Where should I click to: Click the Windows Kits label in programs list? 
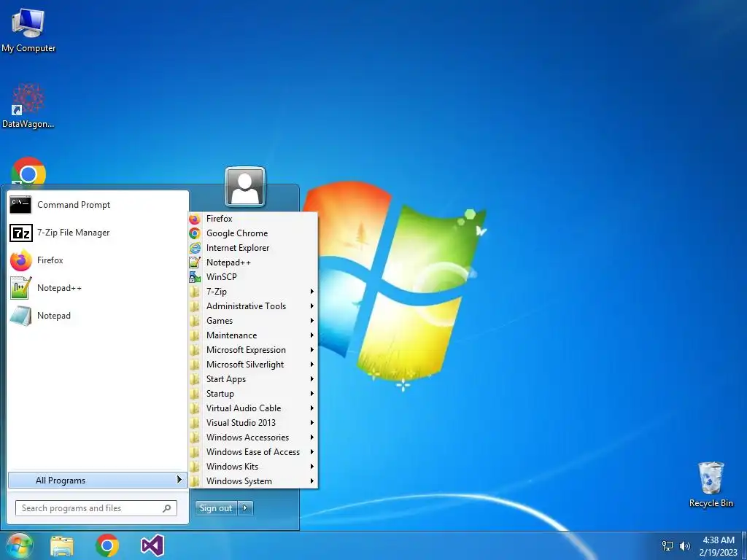(x=233, y=467)
